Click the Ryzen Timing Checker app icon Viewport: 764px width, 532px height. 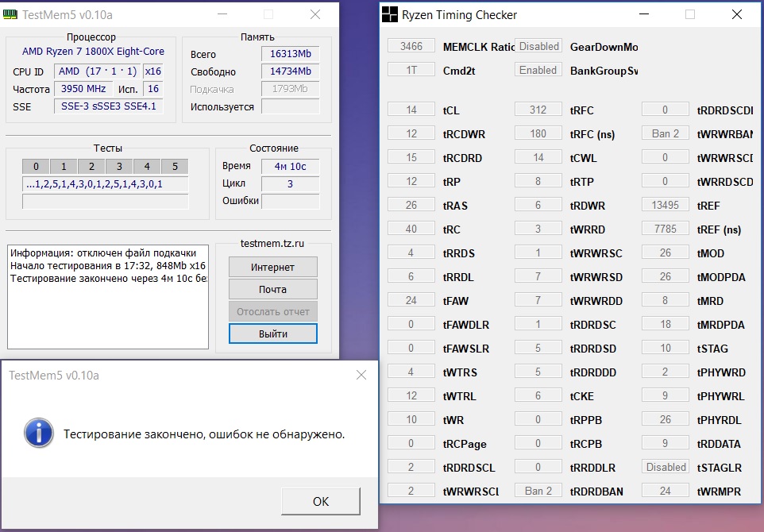[389, 14]
